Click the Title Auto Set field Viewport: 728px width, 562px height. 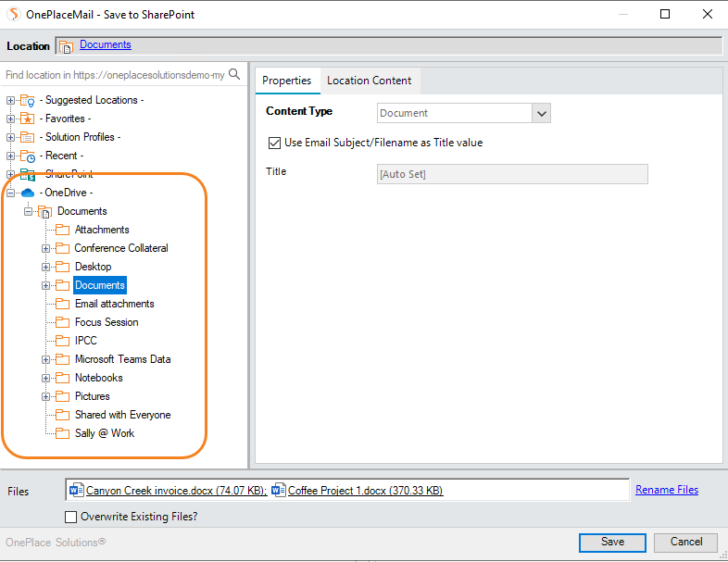tap(512, 174)
